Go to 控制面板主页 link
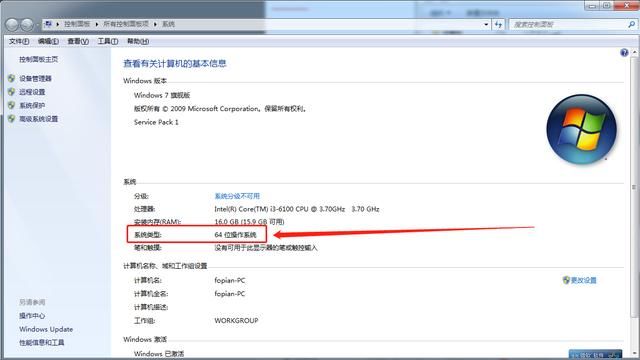The width and height of the screenshot is (640, 360). (38, 60)
